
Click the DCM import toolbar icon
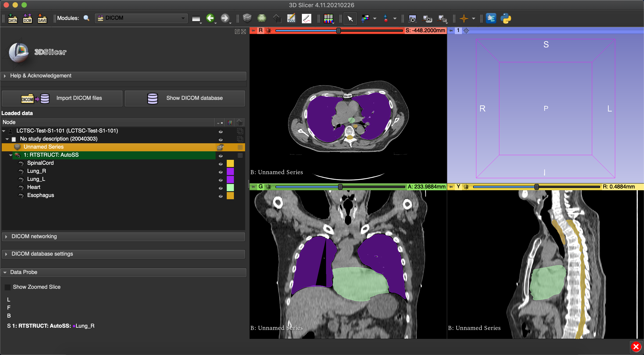[x=28, y=18]
